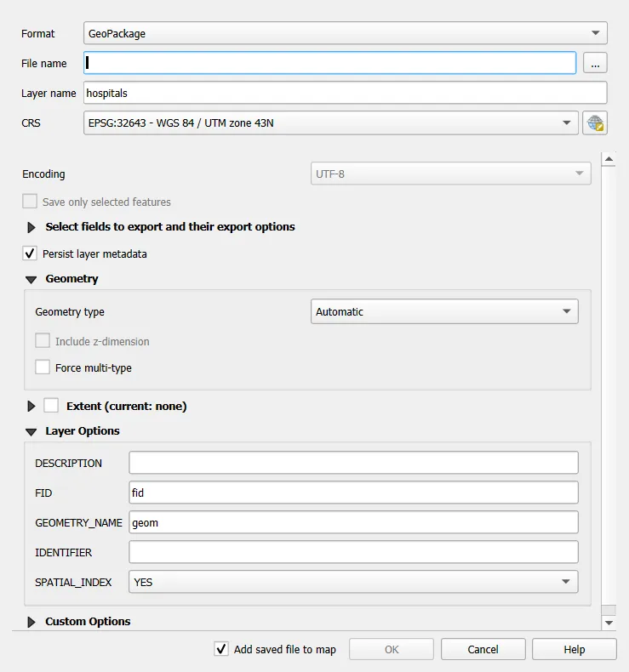Expand Select fields to export section
Image resolution: width=629 pixels, height=672 pixels.
tap(31, 227)
